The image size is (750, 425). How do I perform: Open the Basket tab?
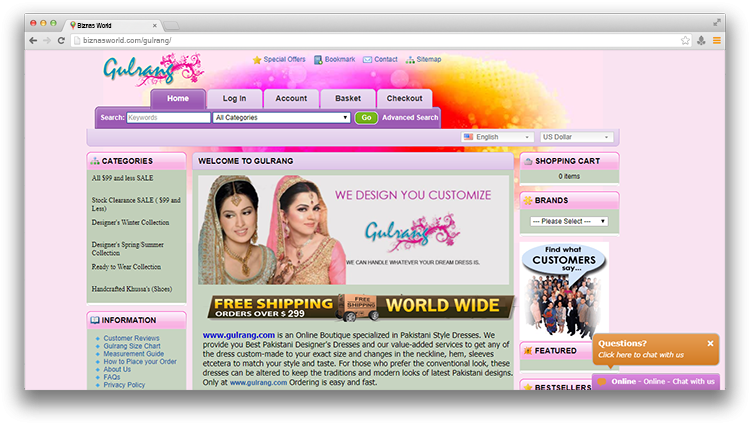(348, 99)
